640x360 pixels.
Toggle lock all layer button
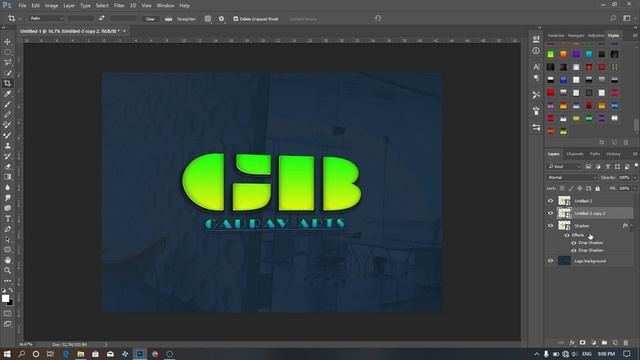(x=598, y=189)
